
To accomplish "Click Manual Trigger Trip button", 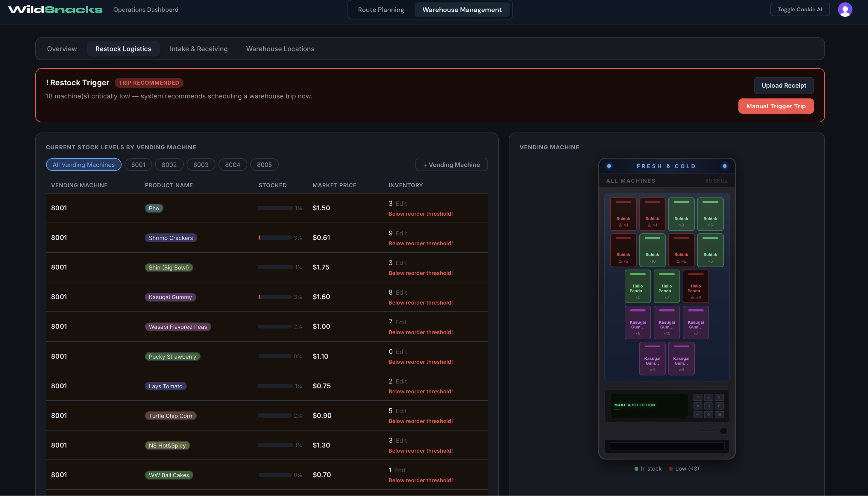I will click(x=776, y=106).
